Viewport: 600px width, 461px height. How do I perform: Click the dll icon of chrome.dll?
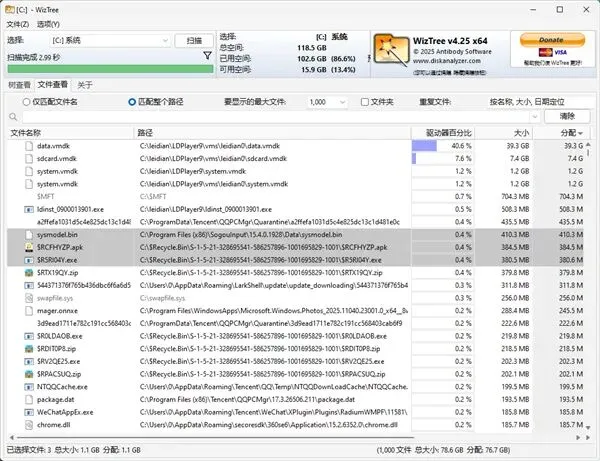click(x=29, y=425)
